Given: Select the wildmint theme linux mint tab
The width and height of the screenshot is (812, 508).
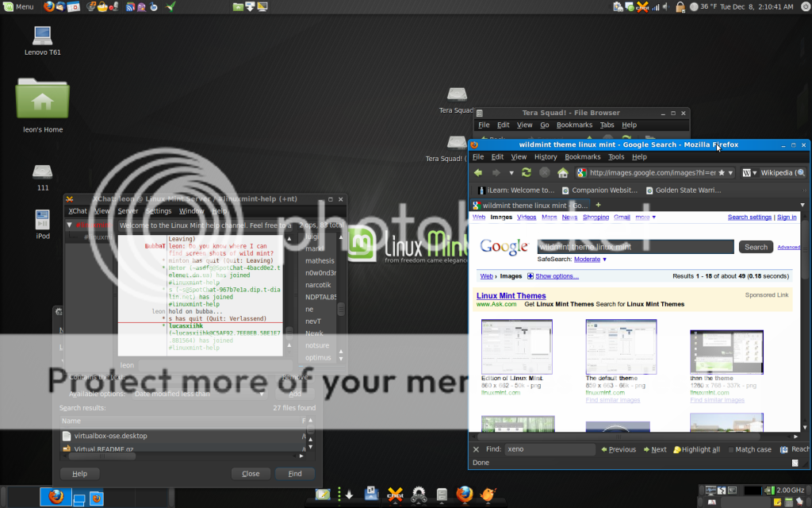Looking at the screenshot, I should pos(530,206).
